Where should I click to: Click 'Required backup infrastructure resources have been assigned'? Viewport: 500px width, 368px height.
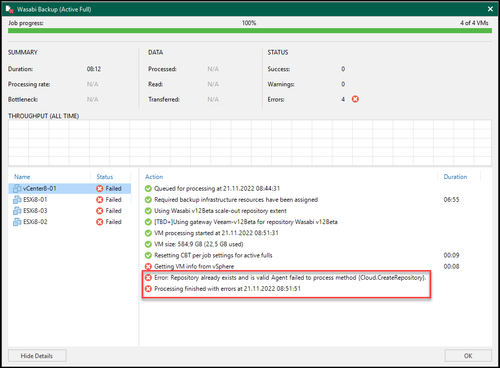pos(236,200)
